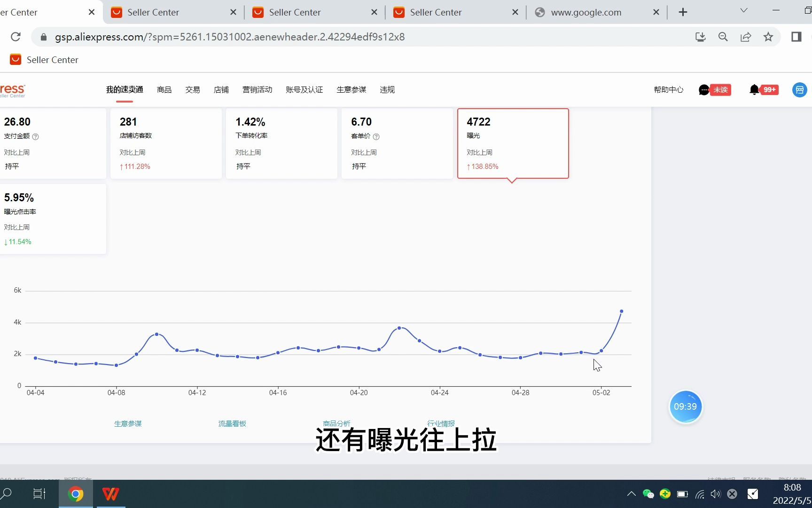Open 我的速卖通 menu
Screen dimensions: 812x508
point(125,90)
